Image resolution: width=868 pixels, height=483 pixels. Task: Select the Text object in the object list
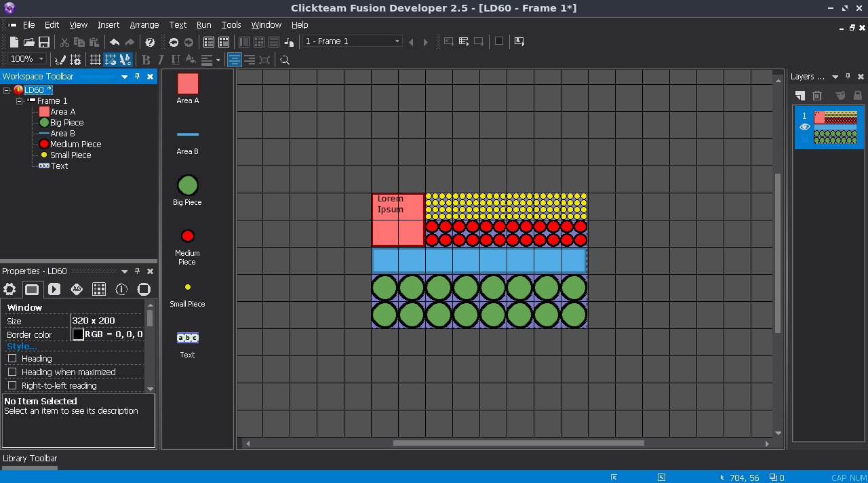click(x=187, y=344)
